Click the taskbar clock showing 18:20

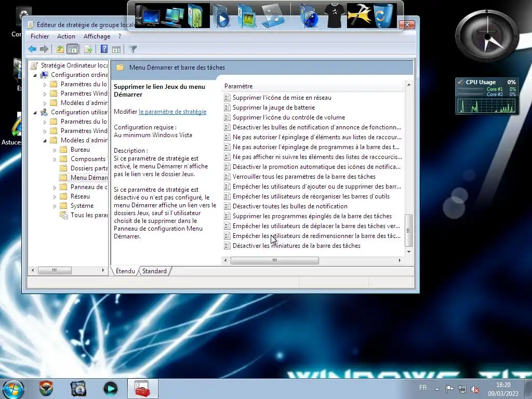(503, 389)
